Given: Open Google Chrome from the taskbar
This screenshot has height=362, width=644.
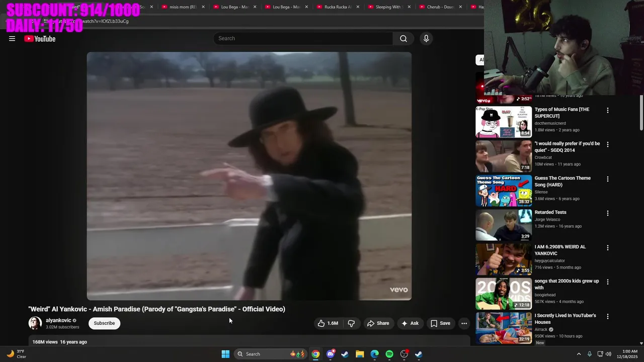Looking at the screenshot, I should coord(315,354).
